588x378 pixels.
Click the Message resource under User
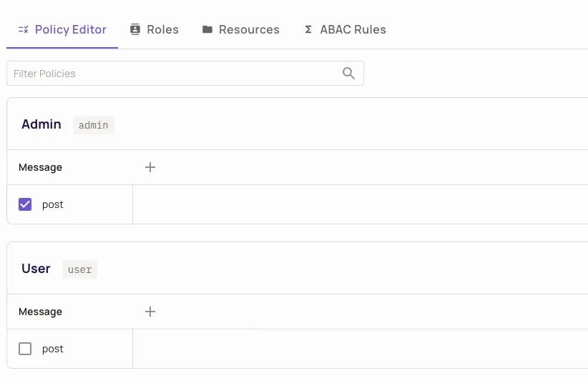tap(40, 312)
